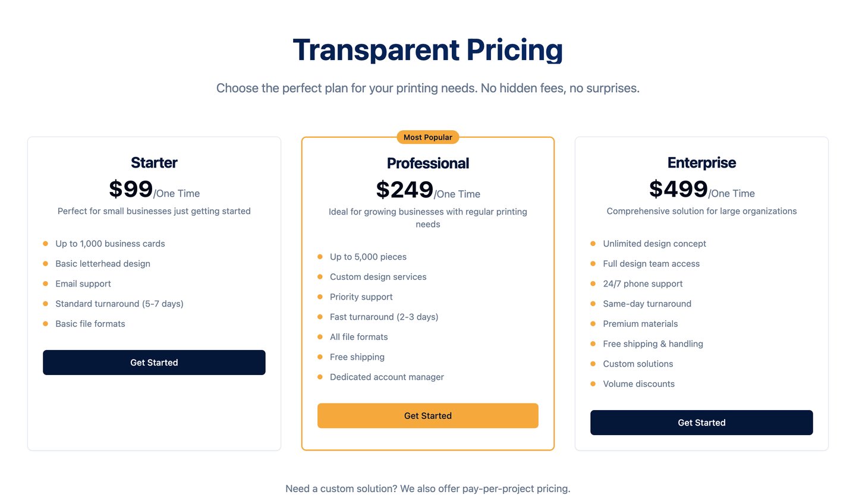Click the $99 price

coord(131,190)
